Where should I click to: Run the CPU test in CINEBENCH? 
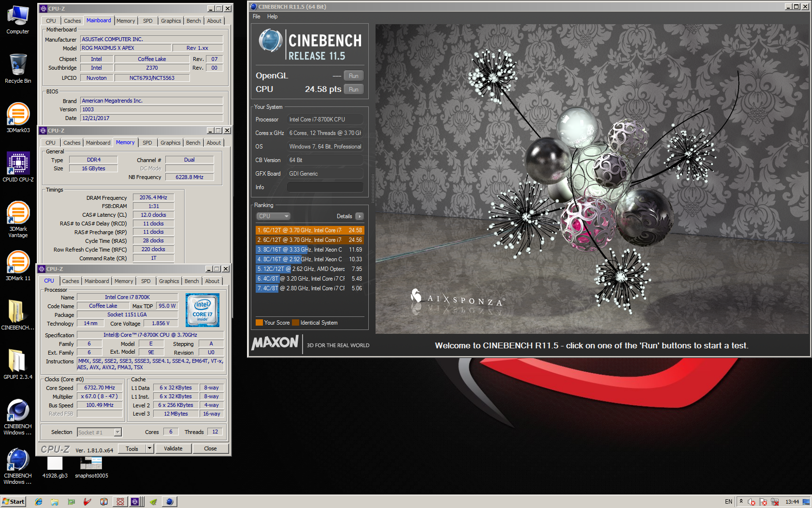pyautogui.click(x=354, y=90)
